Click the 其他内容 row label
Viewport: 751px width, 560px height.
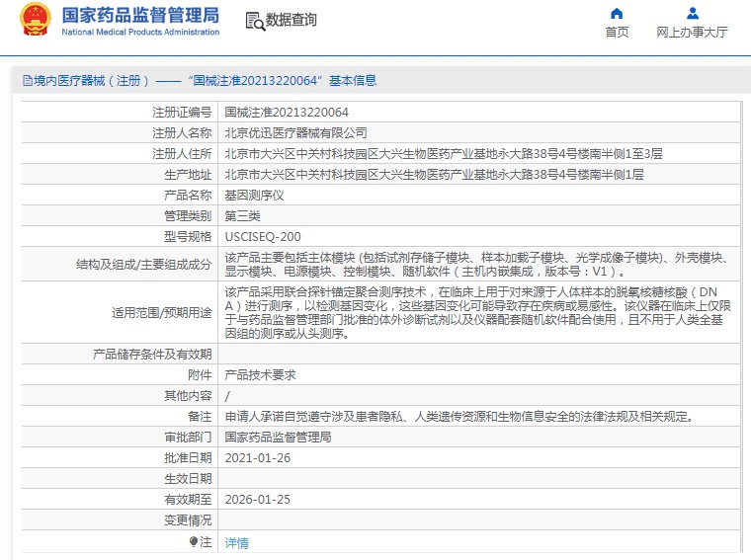(188, 396)
